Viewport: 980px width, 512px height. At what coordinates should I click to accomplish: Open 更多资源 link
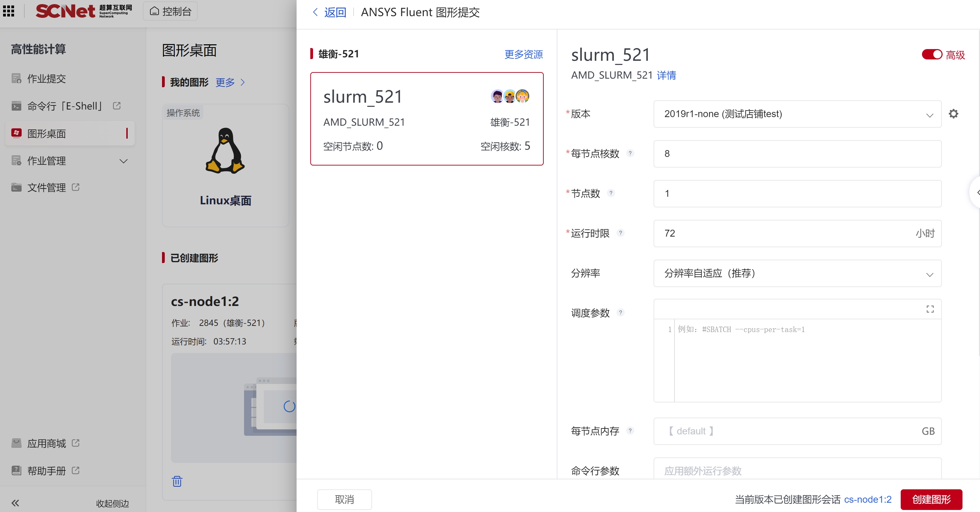pyautogui.click(x=523, y=54)
